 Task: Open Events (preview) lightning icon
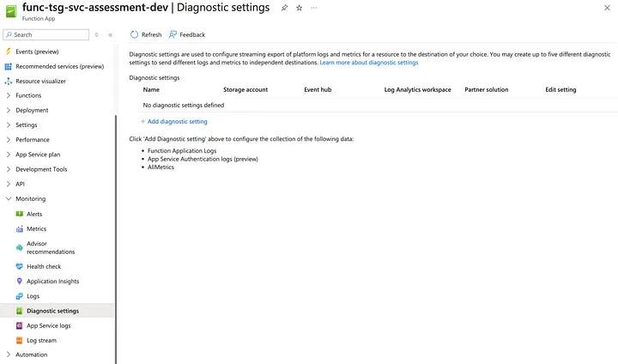click(9, 52)
